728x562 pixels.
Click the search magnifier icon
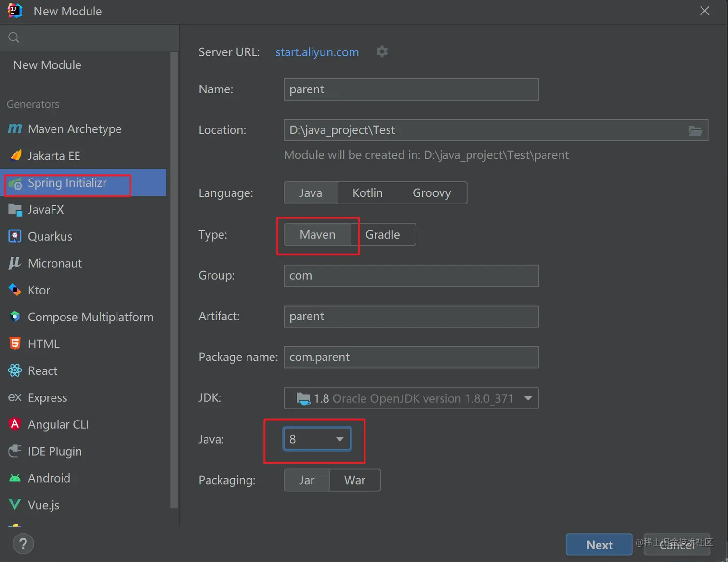click(x=14, y=38)
